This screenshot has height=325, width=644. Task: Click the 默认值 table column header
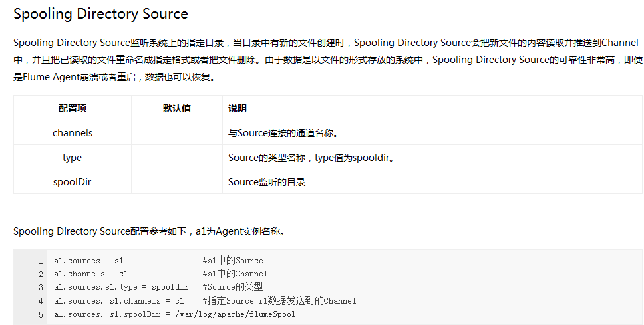coord(176,108)
